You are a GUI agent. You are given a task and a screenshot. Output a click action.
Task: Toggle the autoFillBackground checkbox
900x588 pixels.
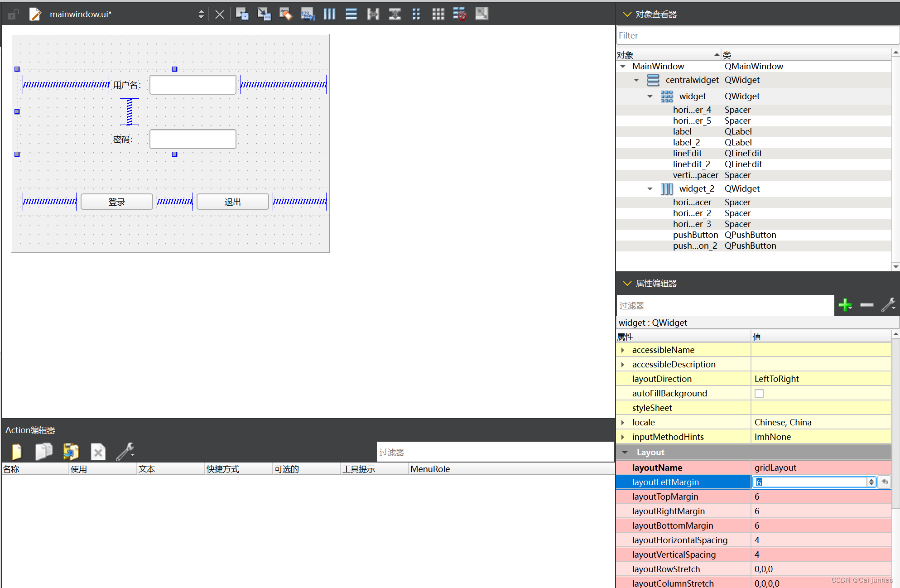(x=759, y=394)
